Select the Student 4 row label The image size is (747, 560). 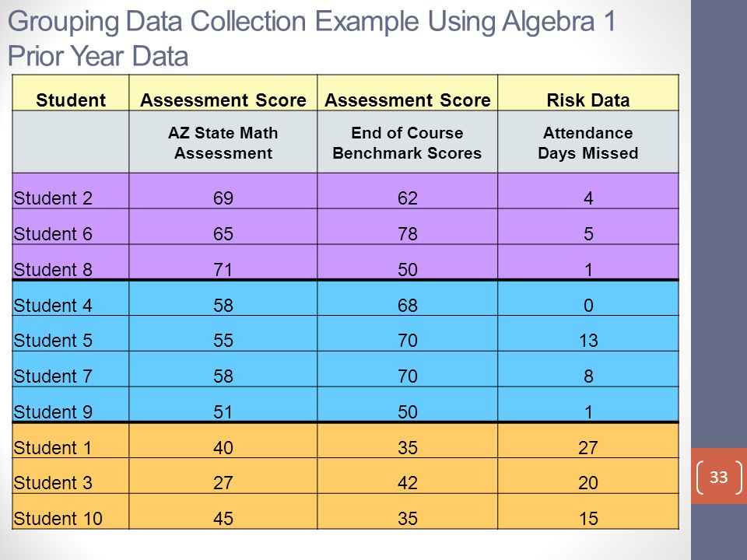(x=53, y=305)
